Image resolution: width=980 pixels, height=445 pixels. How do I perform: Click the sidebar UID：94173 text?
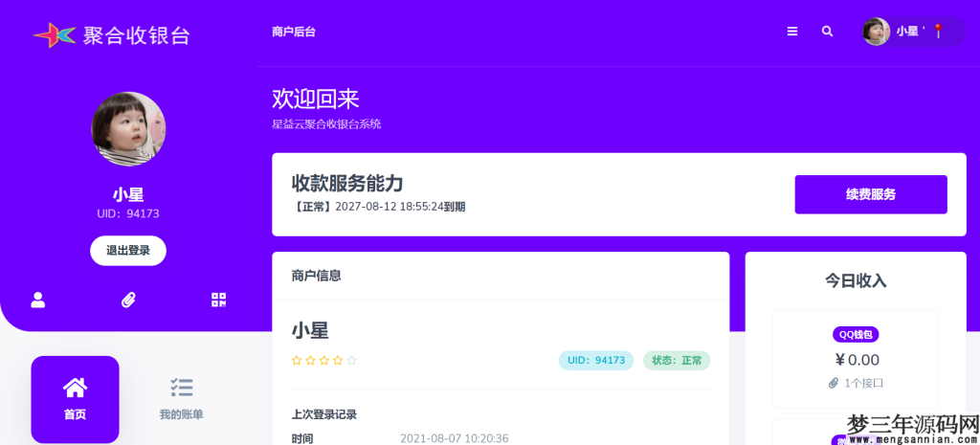[128, 213]
